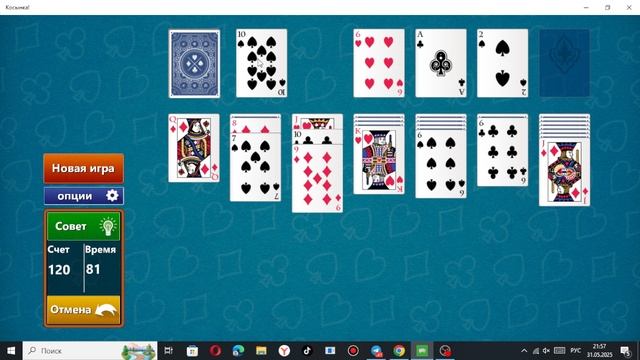Open the screen recorder taskbar icon
Image resolution: width=640 pixels, height=360 pixels.
click(353, 351)
